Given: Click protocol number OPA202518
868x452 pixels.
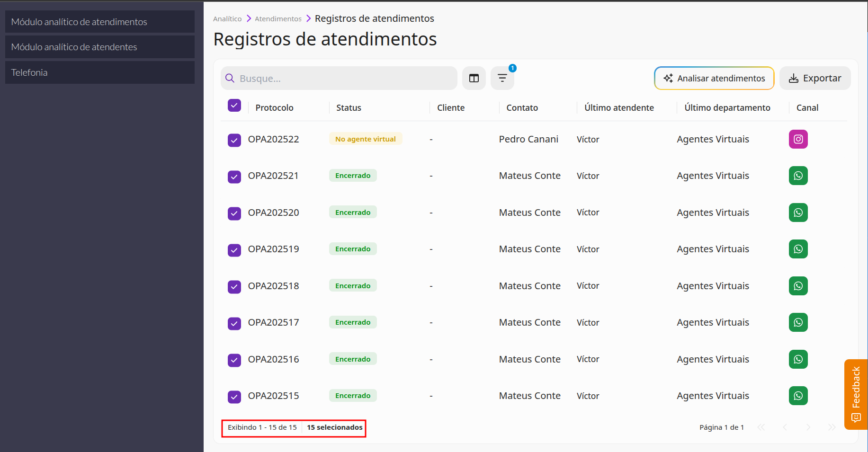Looking at the screenshot, I should tap(274, 286).
